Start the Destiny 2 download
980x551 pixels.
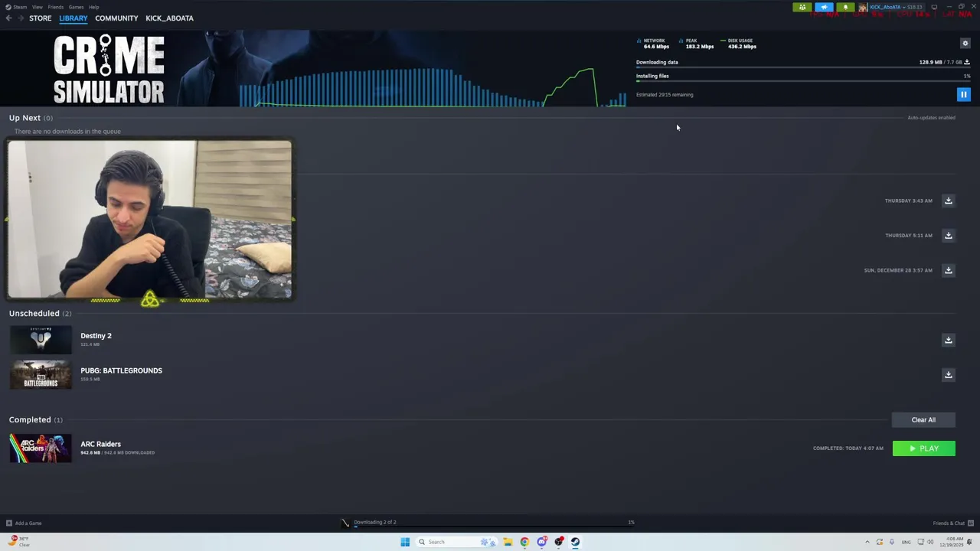click(x=948, y=340)
